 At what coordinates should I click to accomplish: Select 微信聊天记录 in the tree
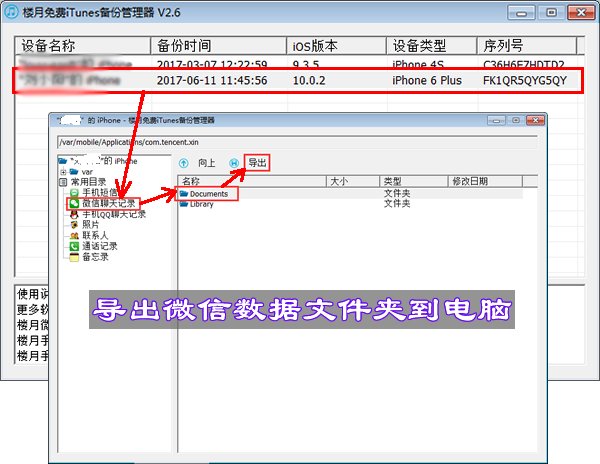[109, 204]
